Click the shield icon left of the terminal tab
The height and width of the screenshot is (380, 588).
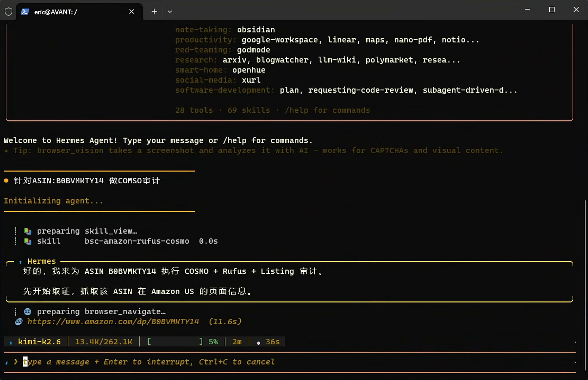click(8, 11)
